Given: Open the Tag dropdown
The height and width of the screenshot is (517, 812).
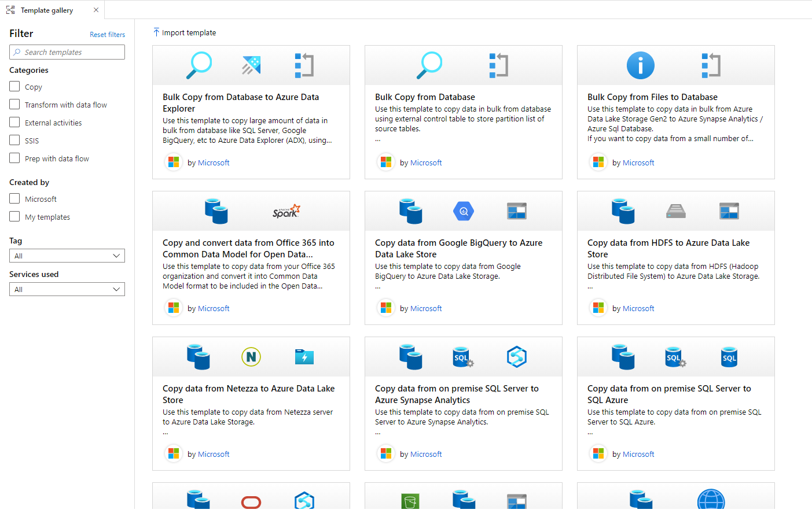Looking at the screenshot, I should (67, 256).
